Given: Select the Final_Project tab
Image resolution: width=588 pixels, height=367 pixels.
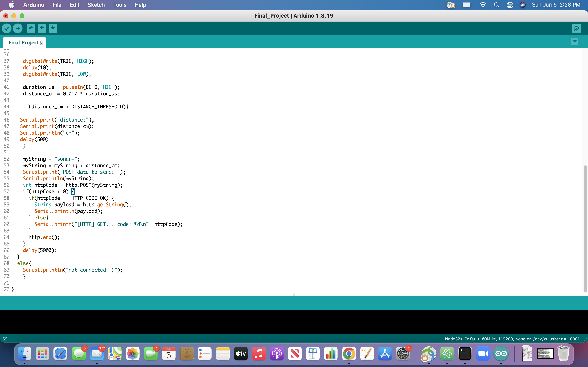Looking at the screenshot, I should pos(26,43).
